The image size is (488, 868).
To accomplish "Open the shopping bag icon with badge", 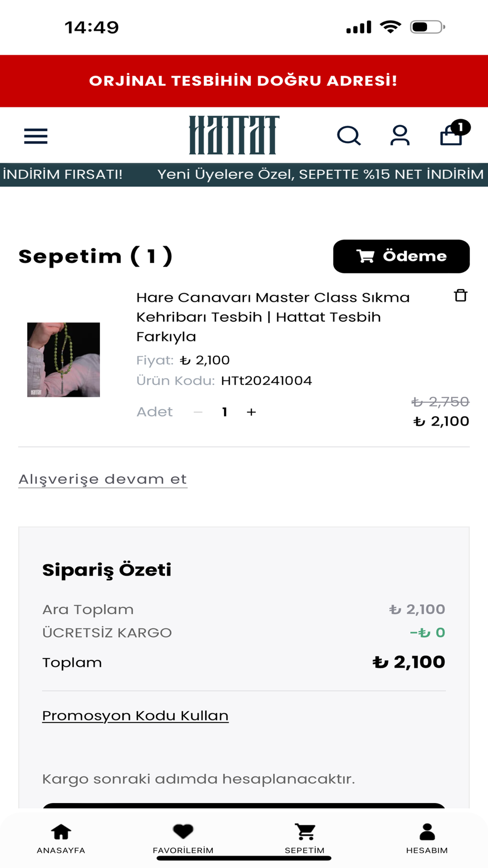I will click(x=452, y=135).
